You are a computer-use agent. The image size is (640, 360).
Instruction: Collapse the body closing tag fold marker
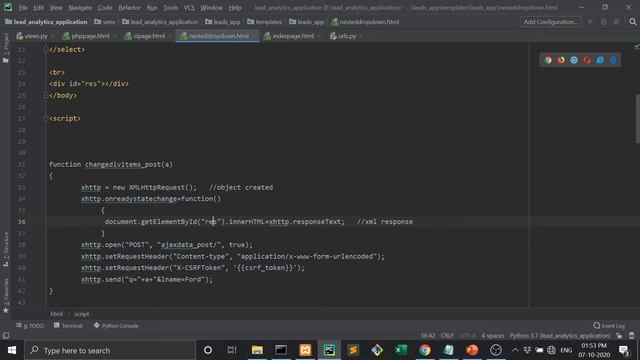(45, 95)
